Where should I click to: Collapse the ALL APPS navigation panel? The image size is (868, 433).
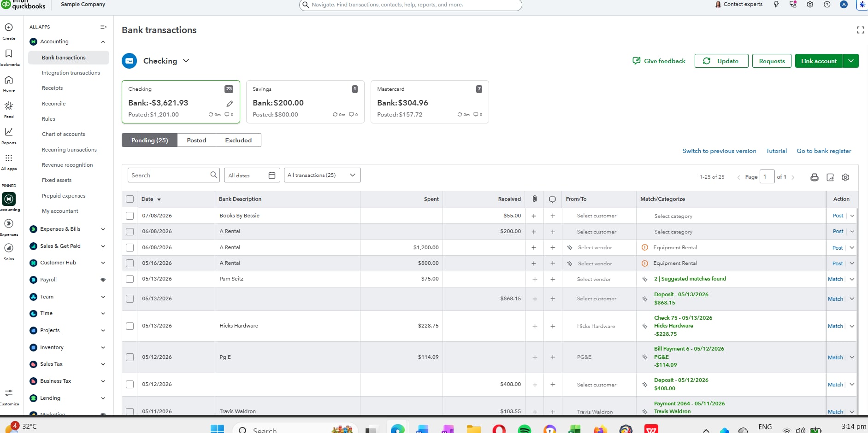(x=103, y=27)
